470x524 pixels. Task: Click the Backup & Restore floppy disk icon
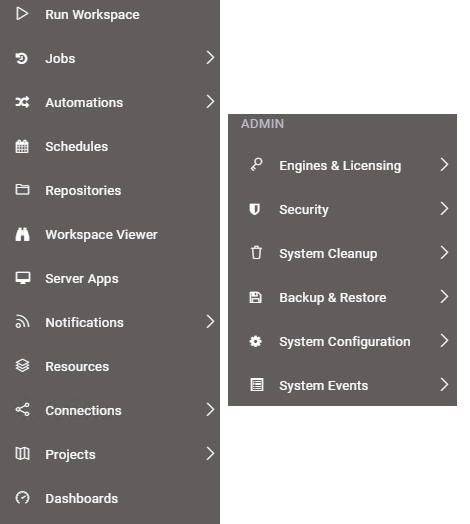(x=256, y=297)
